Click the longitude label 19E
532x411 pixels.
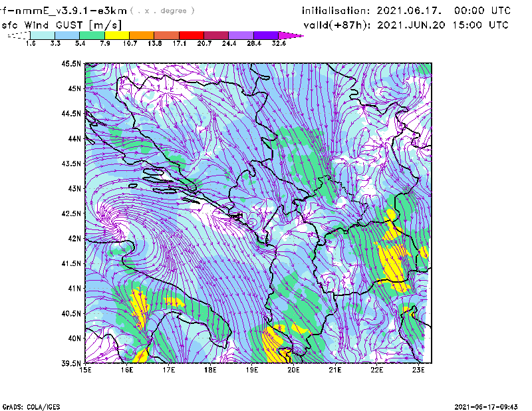coord(252,370)
